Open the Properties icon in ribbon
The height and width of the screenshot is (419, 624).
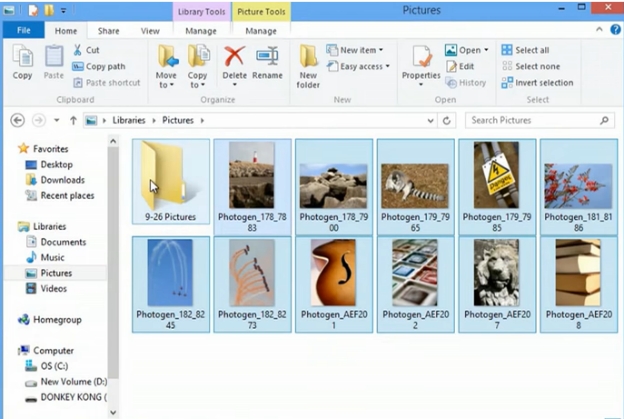pos(421,57)
